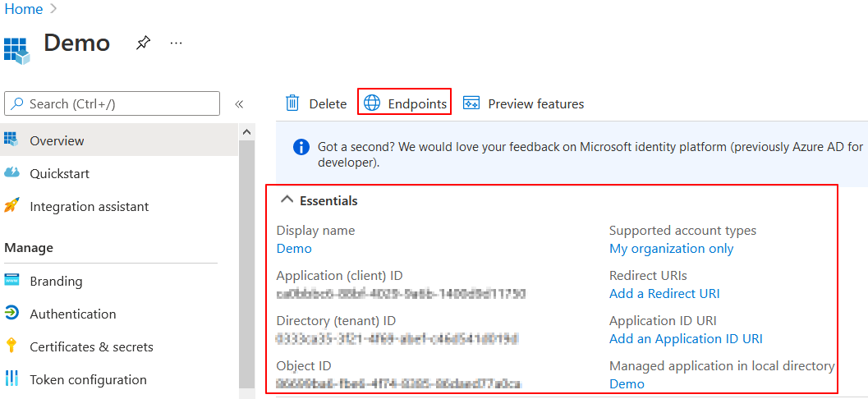Open the Branding menu item
Image resolution: width=868 pixels, height=399 pixels.
(x=56, y=281)
